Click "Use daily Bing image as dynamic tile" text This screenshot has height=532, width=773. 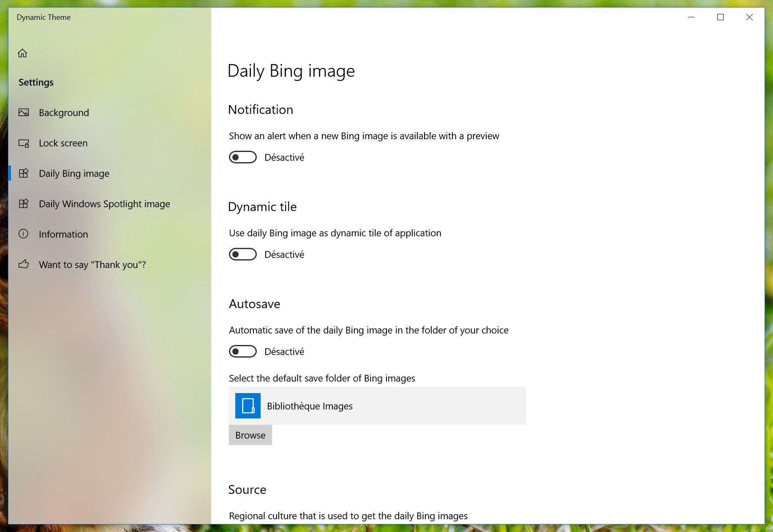coord(335,233)
